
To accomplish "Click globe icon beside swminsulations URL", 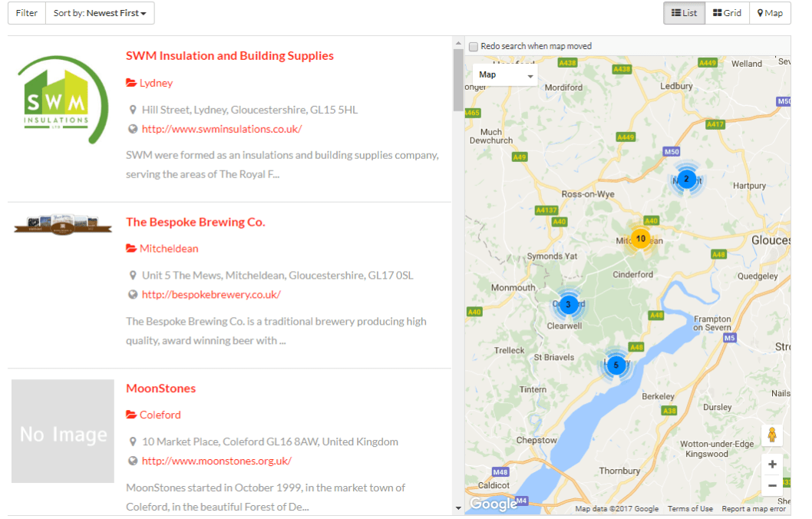I will pos(133,129).
